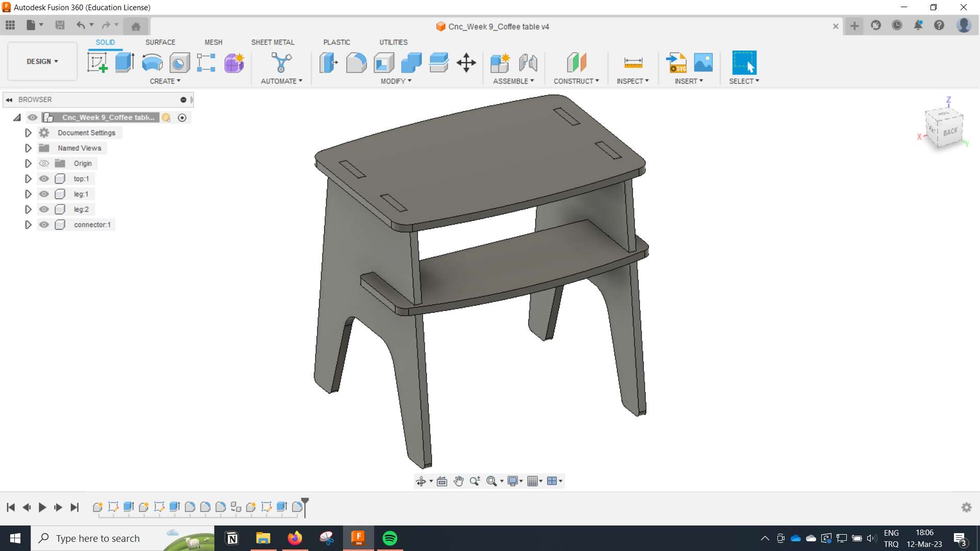Image resolution: width=980 pixels, height=551 pixels.
Task: Click the Look At icon
Action: tap(442, 481)
